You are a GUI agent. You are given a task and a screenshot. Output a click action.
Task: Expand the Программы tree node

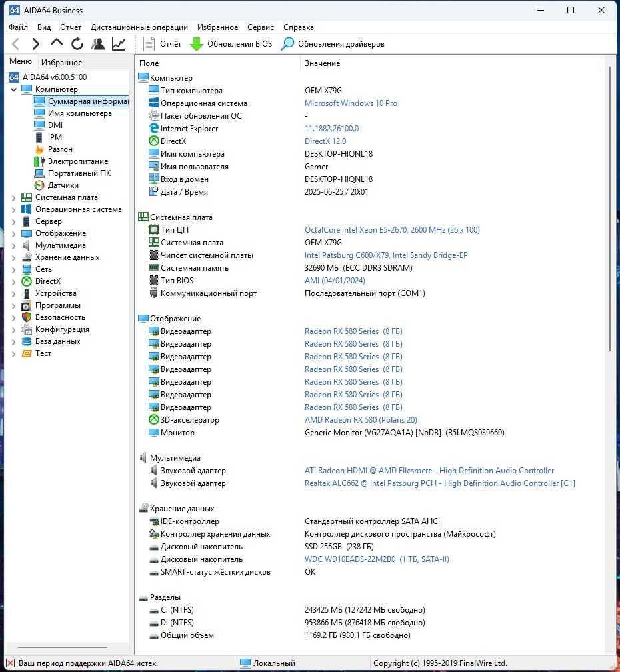14,305
